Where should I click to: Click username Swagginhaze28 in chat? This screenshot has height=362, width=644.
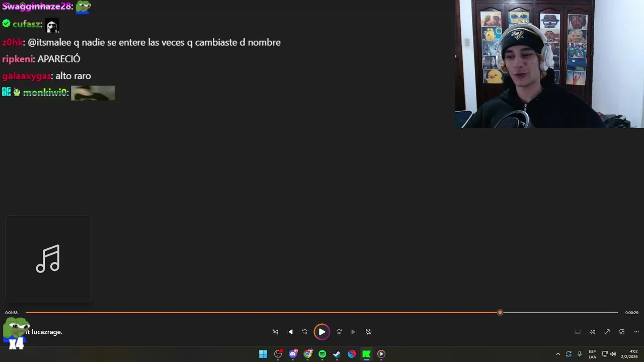(37, 7)
